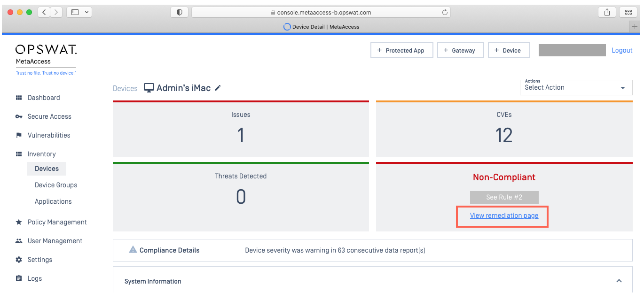The image size is (644, 300).
Task: Open Device Groups under Inventory
Action: click(x=56, y=185)
